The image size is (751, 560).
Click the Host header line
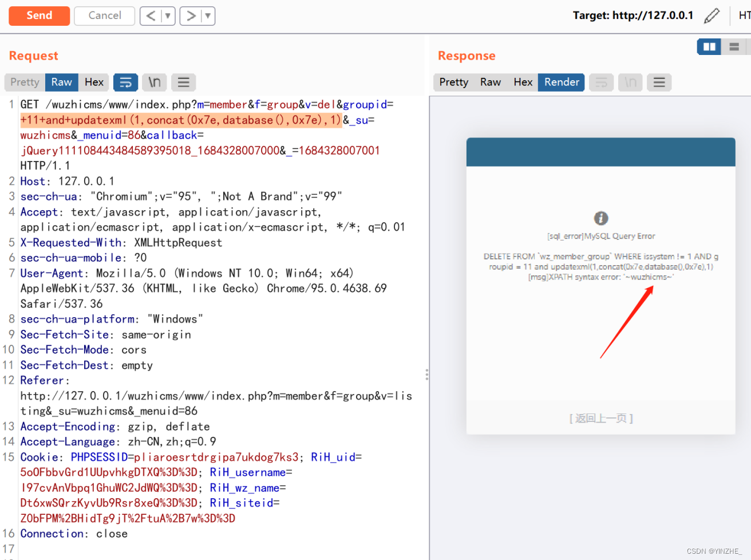pos(68,182)
